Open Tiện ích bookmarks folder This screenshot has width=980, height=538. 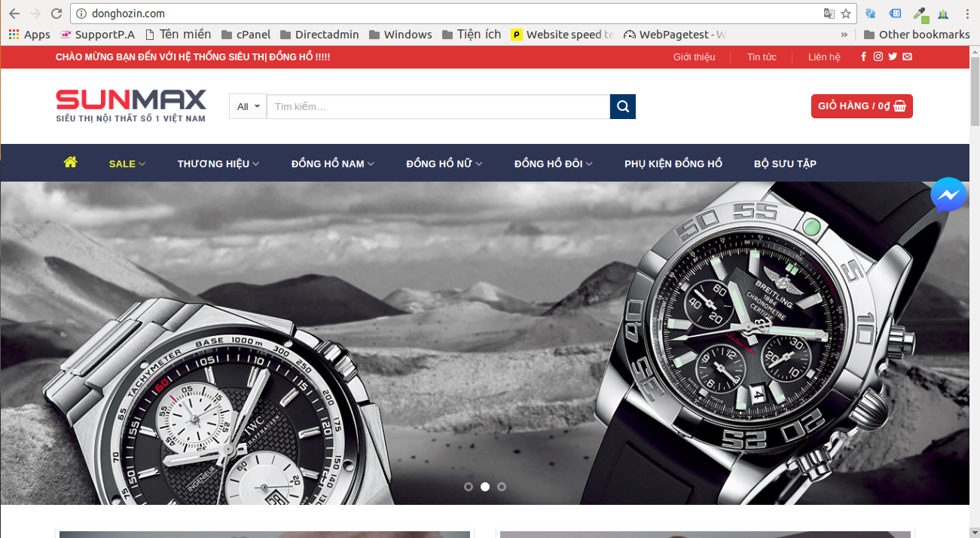[x=472, y=35]
